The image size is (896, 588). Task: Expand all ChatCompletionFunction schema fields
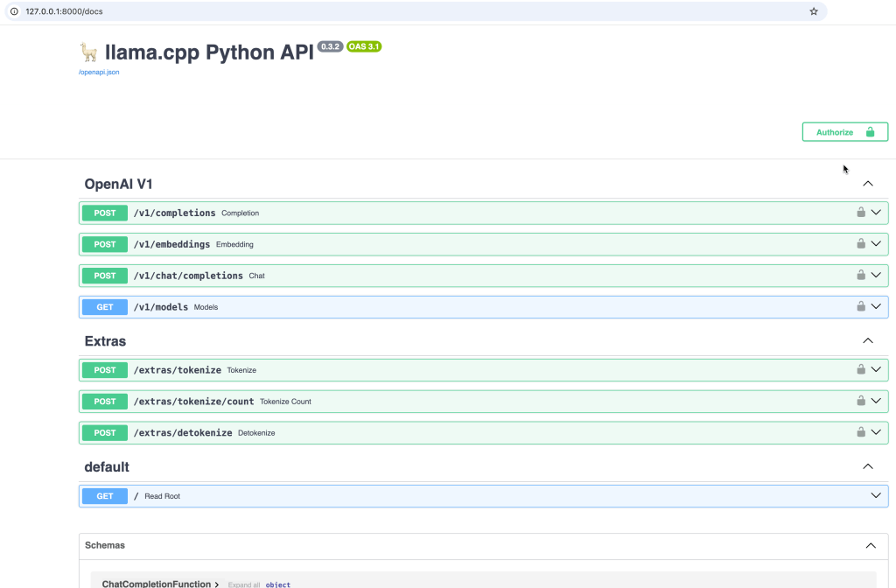coord(244,584)
